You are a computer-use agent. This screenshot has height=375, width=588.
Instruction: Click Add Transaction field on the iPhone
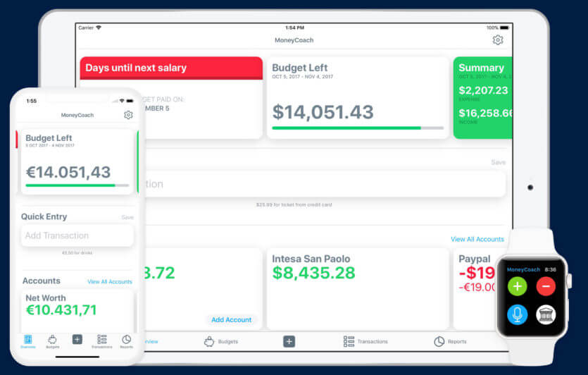[x=77, y=235]
